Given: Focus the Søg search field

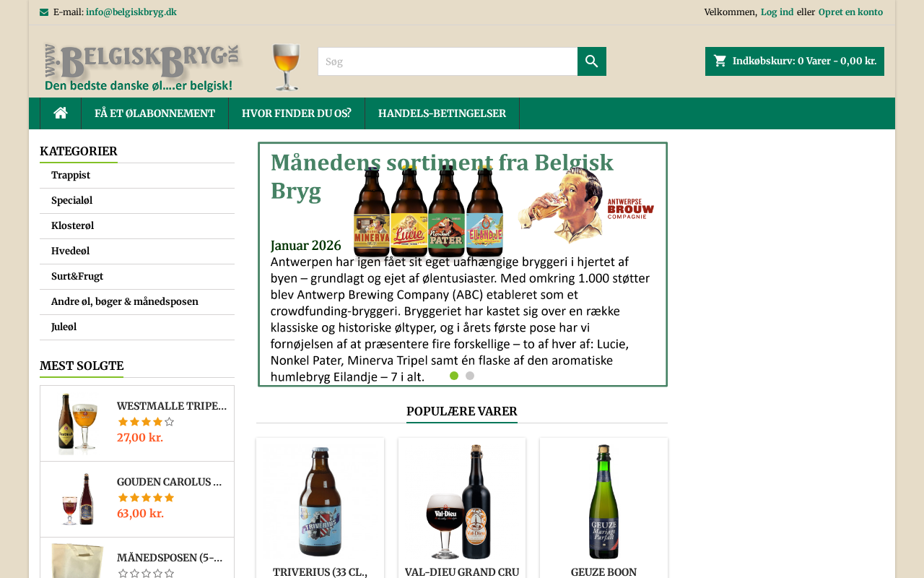Looking at the screenshot, I should tap(448, 61).
